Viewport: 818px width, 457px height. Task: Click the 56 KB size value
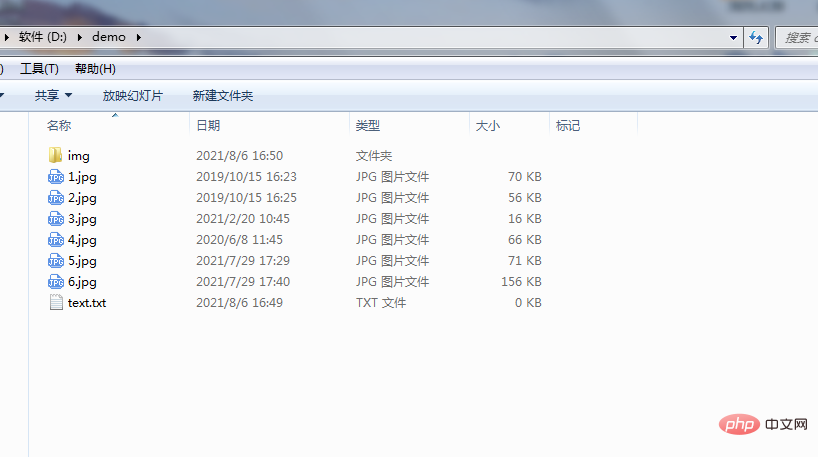point(525,198)
